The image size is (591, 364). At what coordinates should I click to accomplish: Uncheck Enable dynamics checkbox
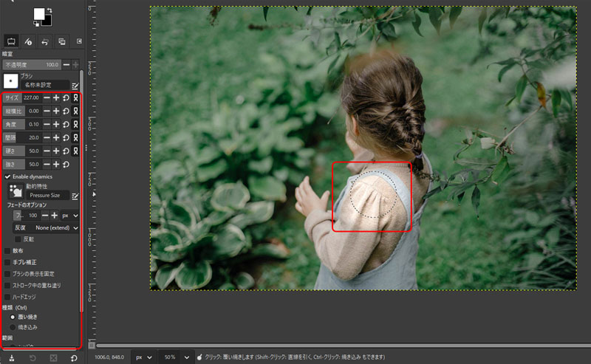7,177
